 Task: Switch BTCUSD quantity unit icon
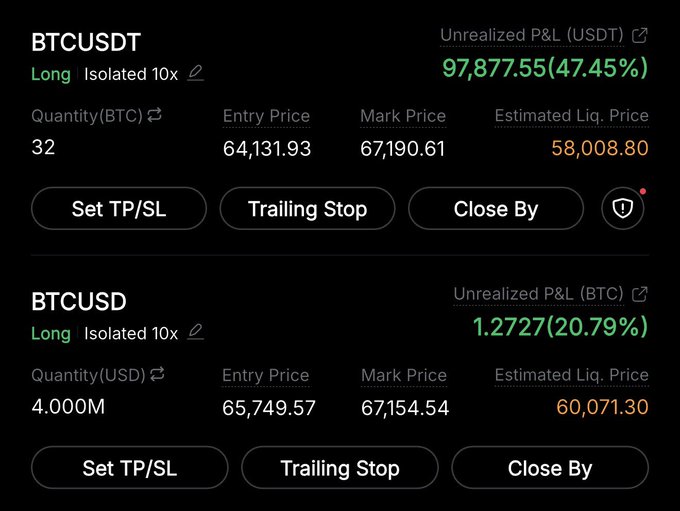click(155, 375)
